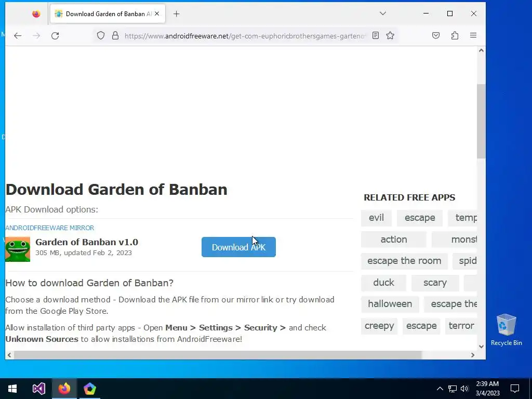The image size is (532, 399).
Task: Open the volume speaker tray icon
Action: point(464,389)
